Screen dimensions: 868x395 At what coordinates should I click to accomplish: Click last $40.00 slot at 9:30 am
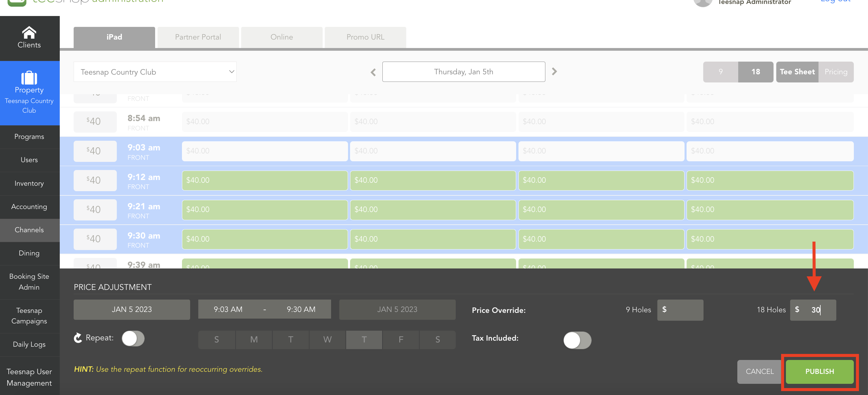770,239
